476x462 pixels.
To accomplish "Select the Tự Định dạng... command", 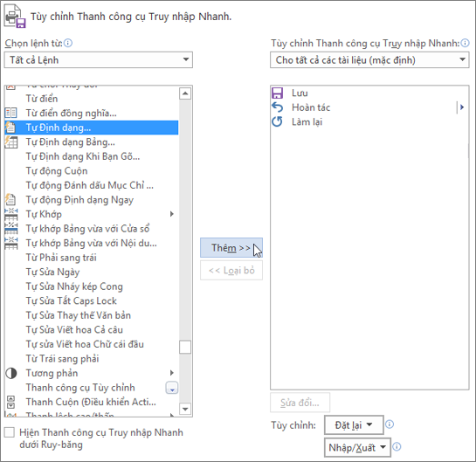I will click(92, 128).
